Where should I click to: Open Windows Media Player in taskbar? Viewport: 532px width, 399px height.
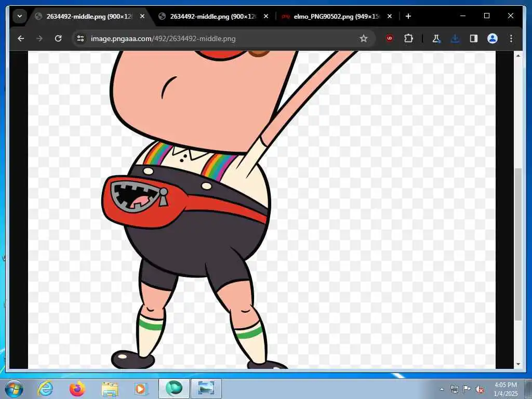point(140,389)
